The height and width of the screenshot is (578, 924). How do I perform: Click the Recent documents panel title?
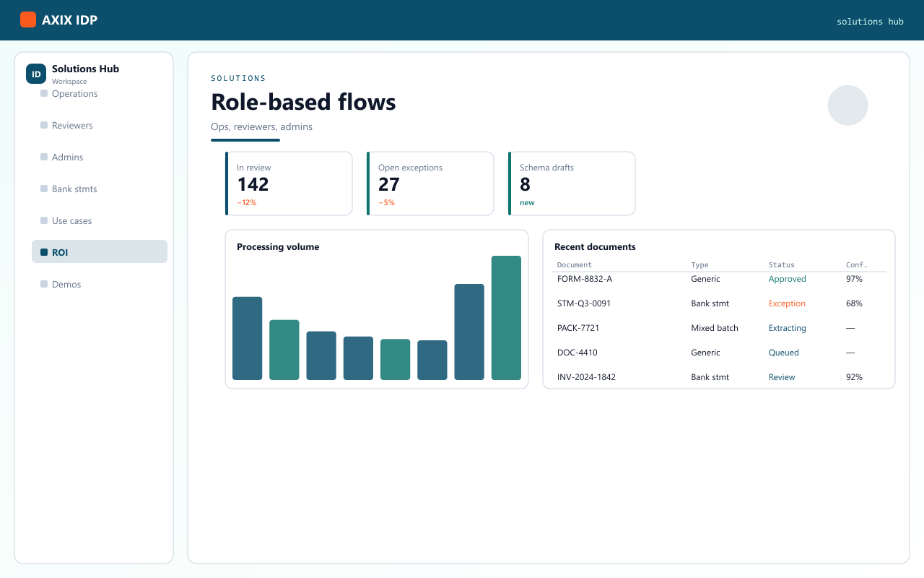595,247
